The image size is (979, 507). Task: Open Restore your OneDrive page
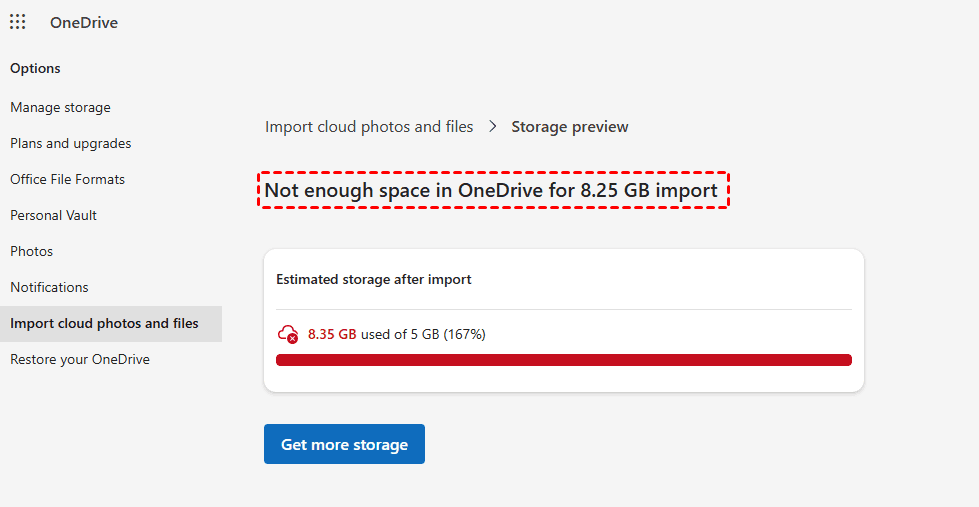pos(80,359)
